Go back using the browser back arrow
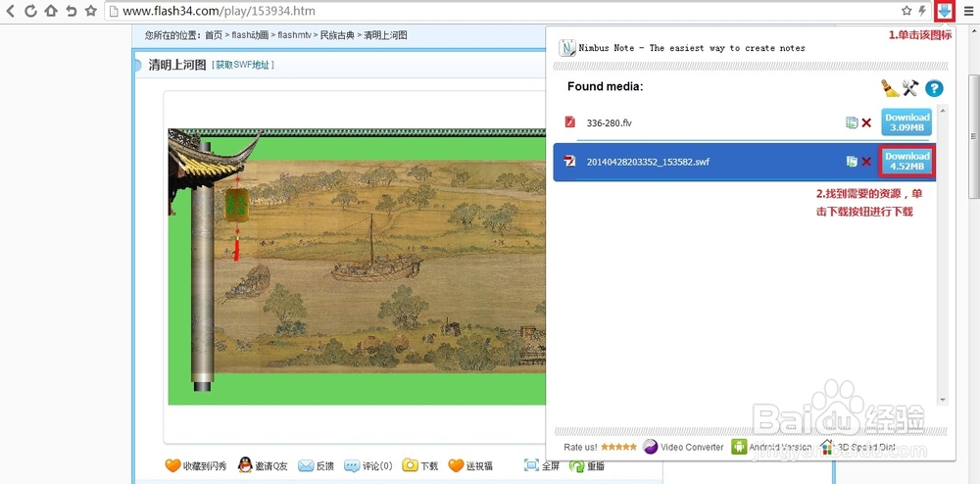 pyautogui.click(x=11, y=11)
